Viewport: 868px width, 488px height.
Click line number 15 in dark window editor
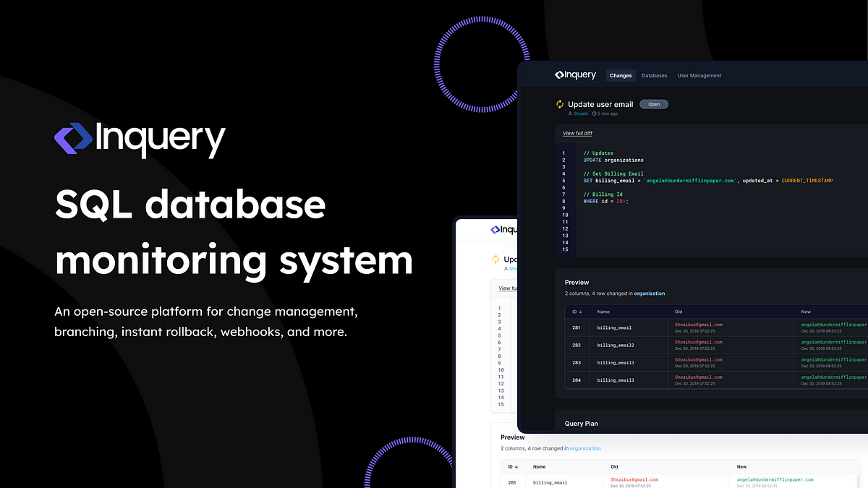[565, 249]
